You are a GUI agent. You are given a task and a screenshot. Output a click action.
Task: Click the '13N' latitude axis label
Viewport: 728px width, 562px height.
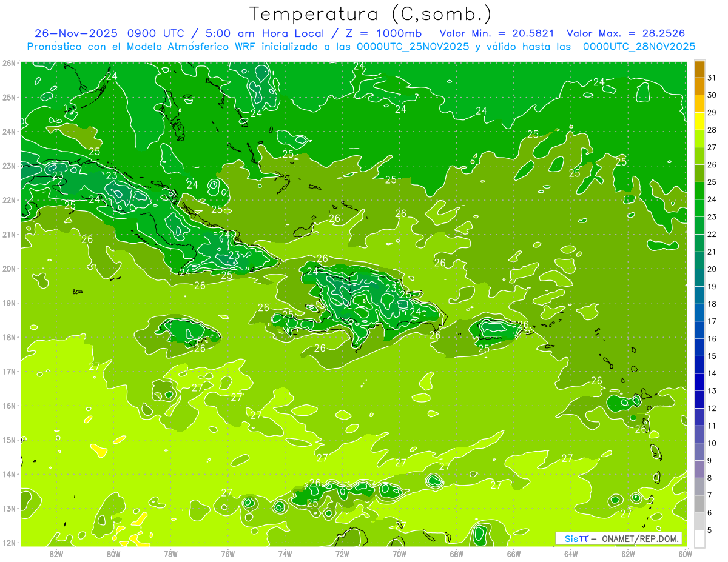[x=8, y=508]
